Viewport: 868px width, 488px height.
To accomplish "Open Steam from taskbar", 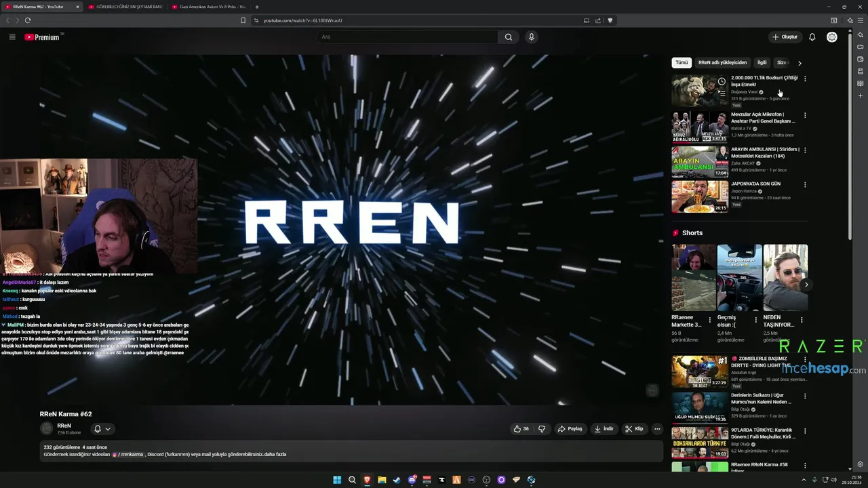I will click(397, 480).
